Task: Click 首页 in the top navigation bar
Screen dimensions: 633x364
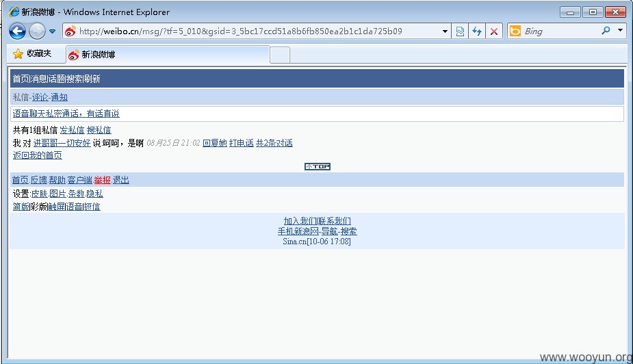Action: coord(21,79)
